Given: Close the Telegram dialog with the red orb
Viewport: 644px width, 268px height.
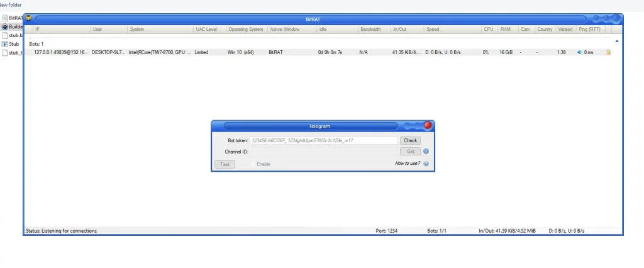Looking at the screenshot, I should pos(428,126).
